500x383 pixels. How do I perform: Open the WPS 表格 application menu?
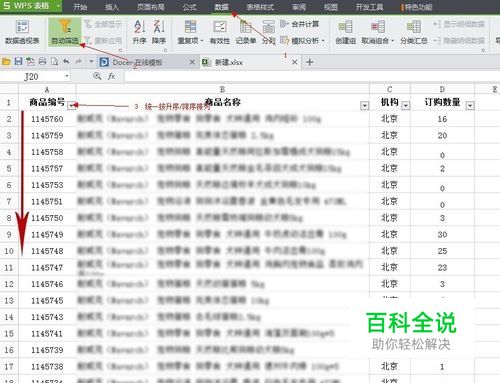pos(31,6)
